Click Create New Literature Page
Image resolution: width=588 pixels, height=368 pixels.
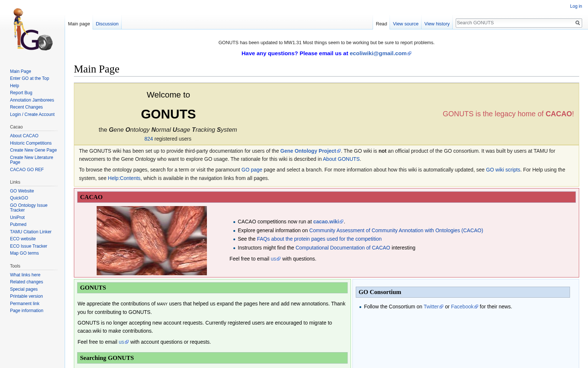[31, 160]
